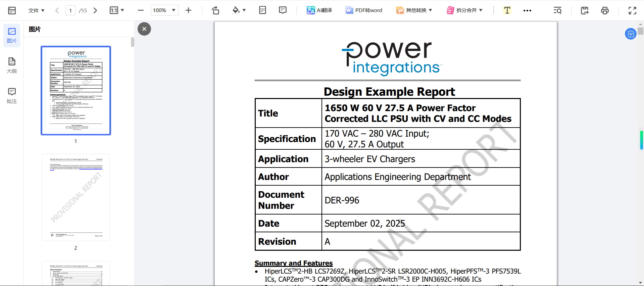Rotate the page icon
Viewport: 644px width, 286px height.
coord(215,10)
